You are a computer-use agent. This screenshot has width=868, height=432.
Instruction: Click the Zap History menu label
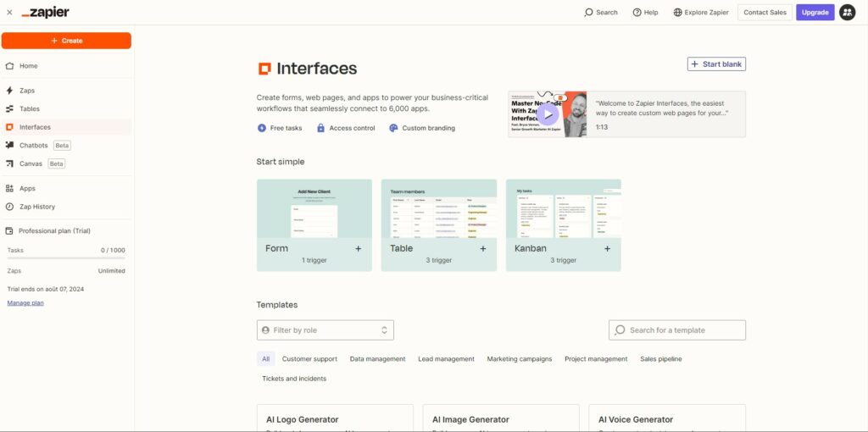37,207
